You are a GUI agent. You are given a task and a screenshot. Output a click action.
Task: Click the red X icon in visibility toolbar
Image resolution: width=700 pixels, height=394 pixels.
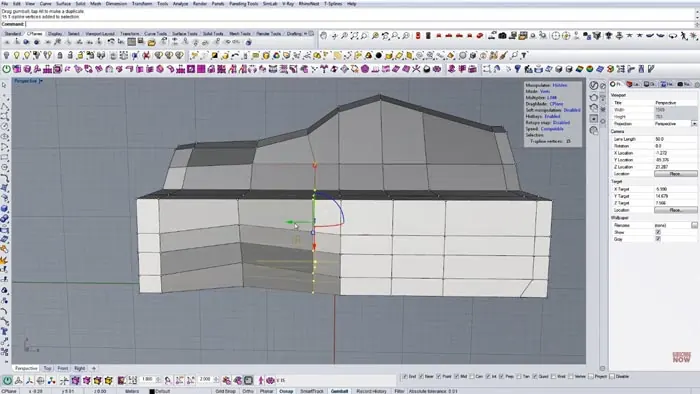tap(146, 55)
